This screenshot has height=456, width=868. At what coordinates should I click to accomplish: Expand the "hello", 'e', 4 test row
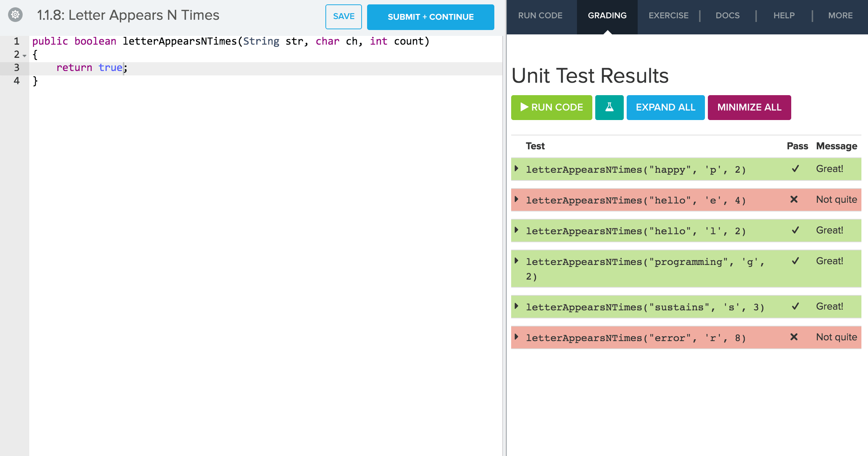[516, 199]
